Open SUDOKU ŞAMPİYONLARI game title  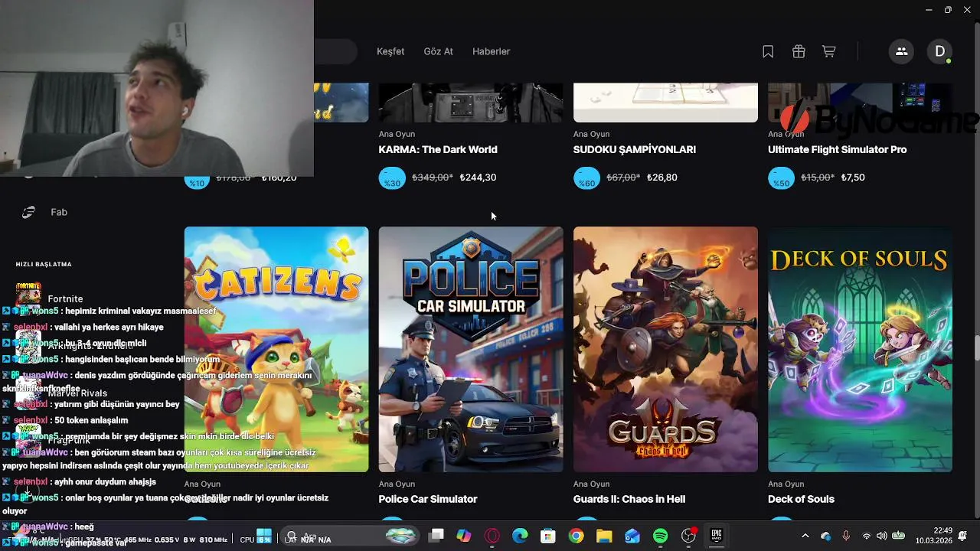(x=635, y=149)
